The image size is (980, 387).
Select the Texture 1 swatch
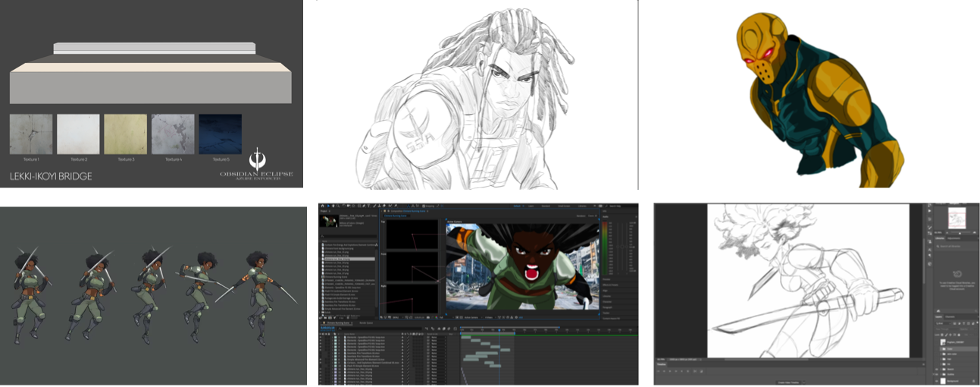click(31, 134)
